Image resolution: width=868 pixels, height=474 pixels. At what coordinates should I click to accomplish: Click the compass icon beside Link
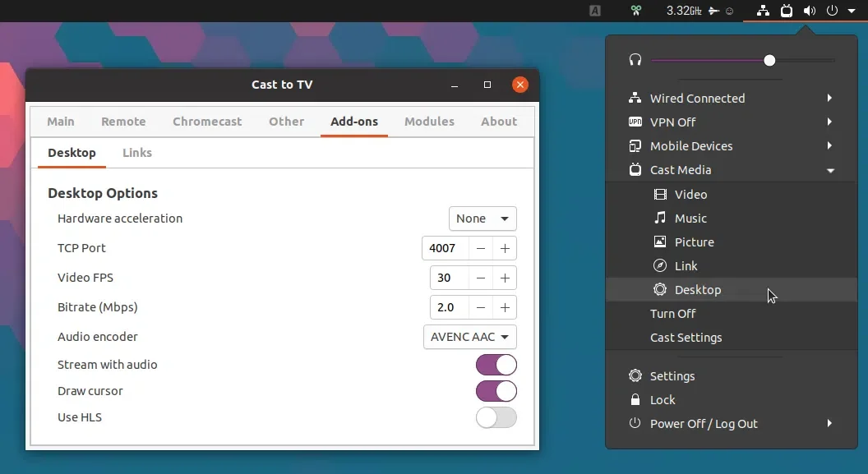tap(660, 265)
